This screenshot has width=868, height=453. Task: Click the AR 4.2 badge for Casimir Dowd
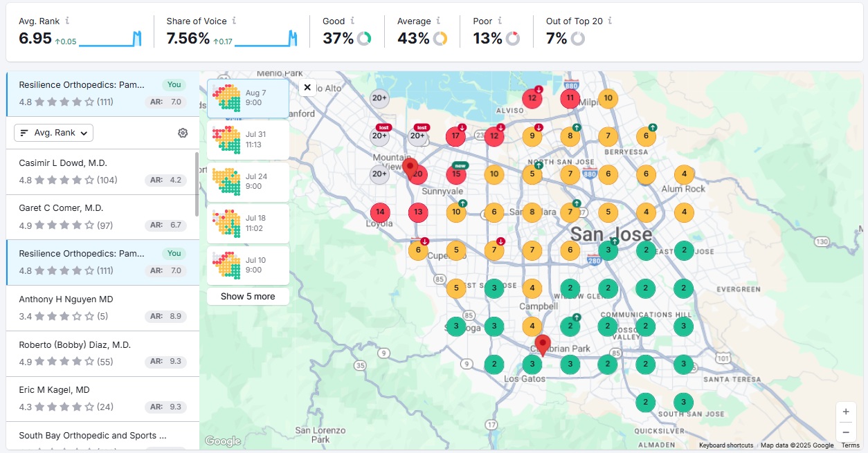point(166,181)
